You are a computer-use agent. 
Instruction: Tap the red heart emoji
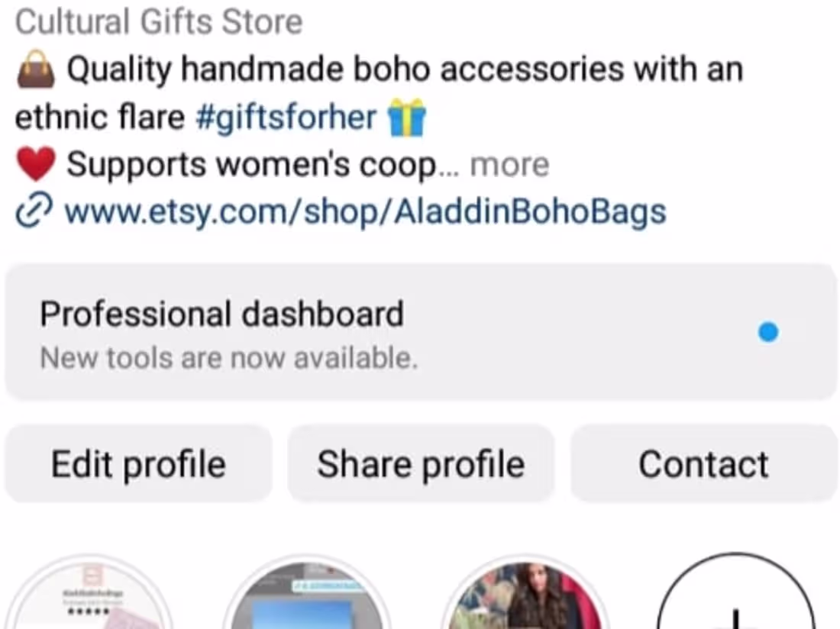point(36,164)
